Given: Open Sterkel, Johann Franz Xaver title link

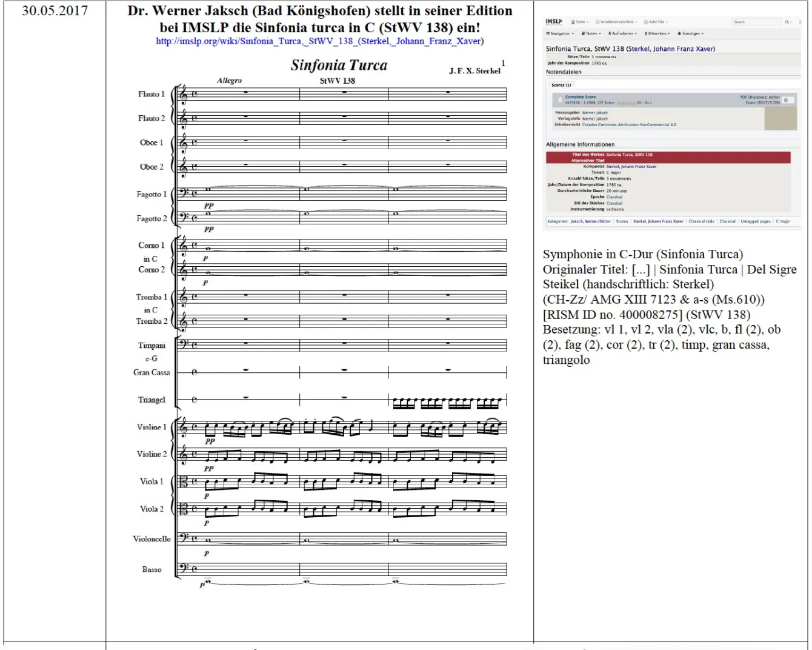Looking at the screenshot, I should (671, 49).
